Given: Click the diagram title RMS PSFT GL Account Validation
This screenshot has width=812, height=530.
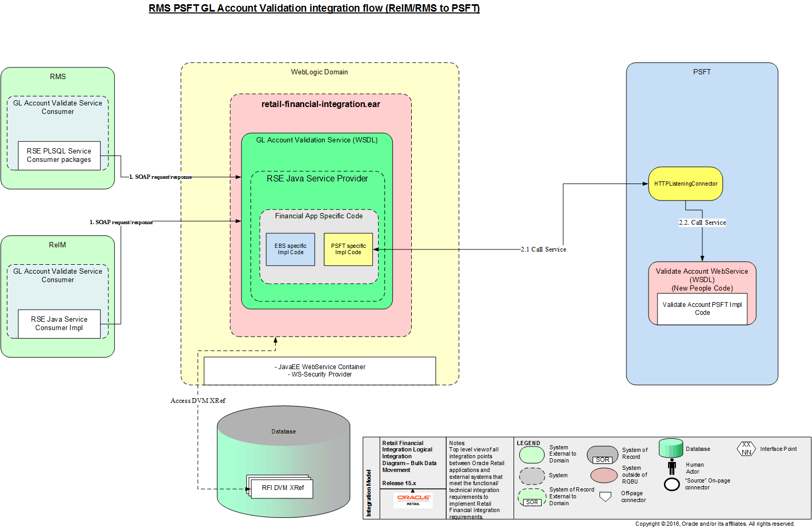Looking at the screenshot, I should [x=313, y=8].
